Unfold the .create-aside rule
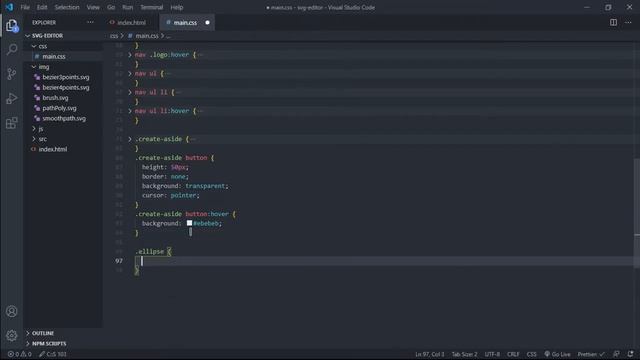 (x=130, y=139)
